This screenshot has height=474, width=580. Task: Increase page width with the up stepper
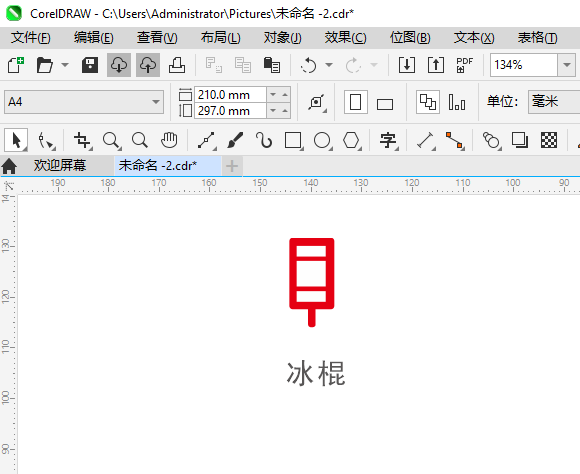coord(284,95)
